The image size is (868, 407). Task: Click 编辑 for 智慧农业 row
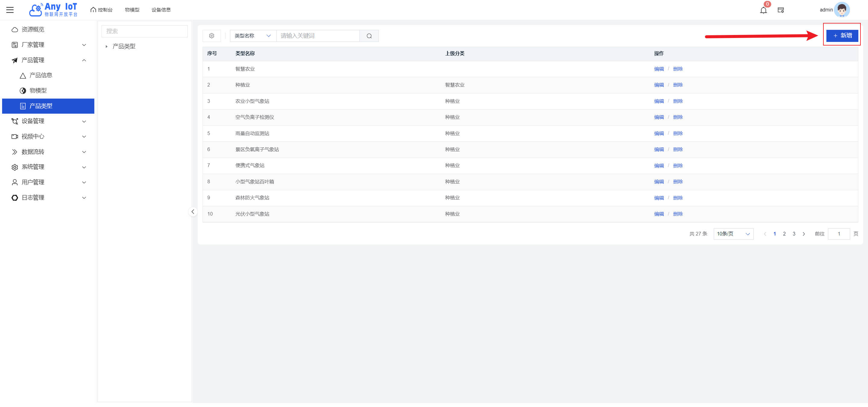pos(659,69)
